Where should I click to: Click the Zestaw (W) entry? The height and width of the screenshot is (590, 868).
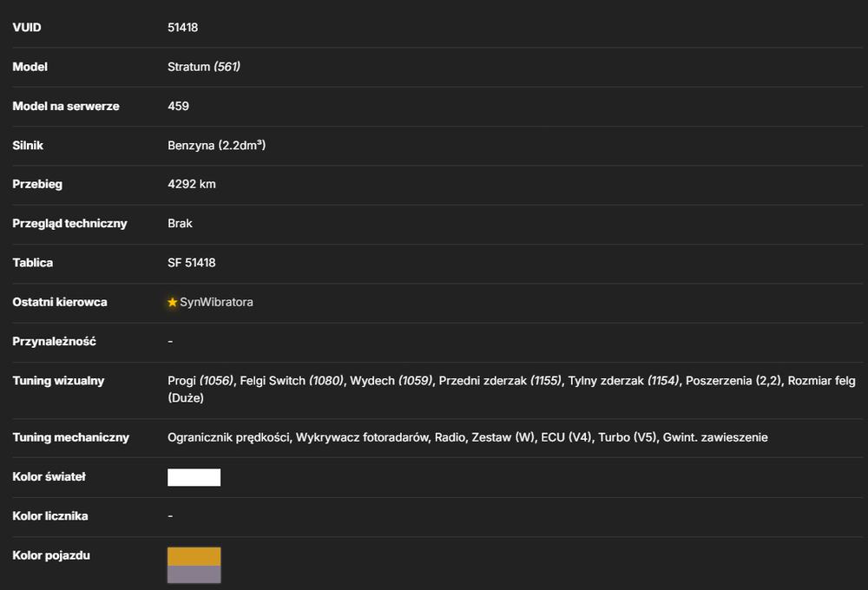tap(503, 438)
